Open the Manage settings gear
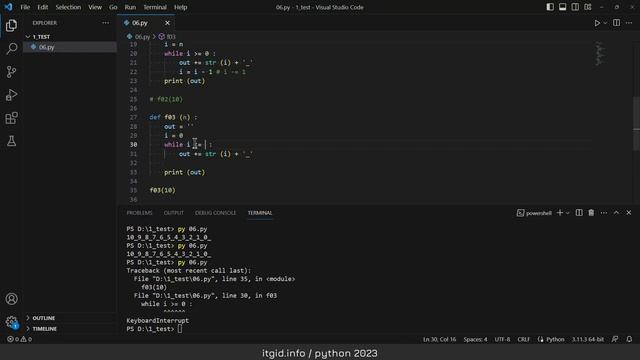 click(x=11, y=322)
